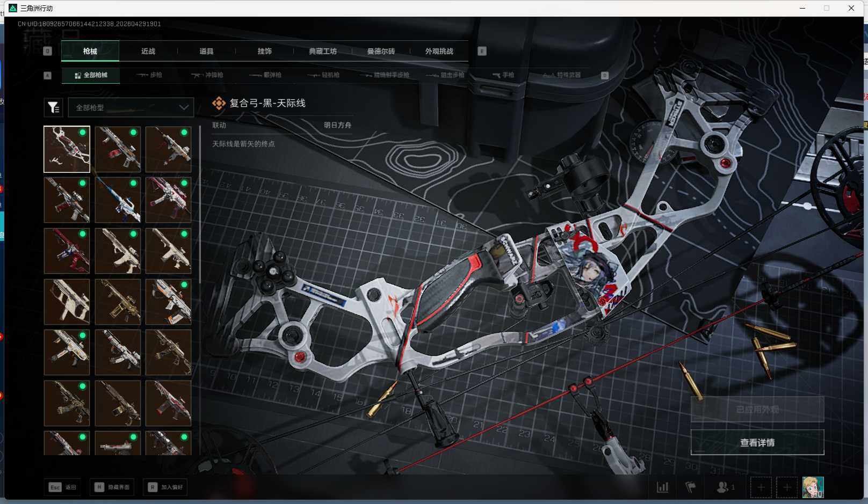Viewport: 868px width, 504px height.
Task: Select the red gun skin in third row
Action: [67, 251]
